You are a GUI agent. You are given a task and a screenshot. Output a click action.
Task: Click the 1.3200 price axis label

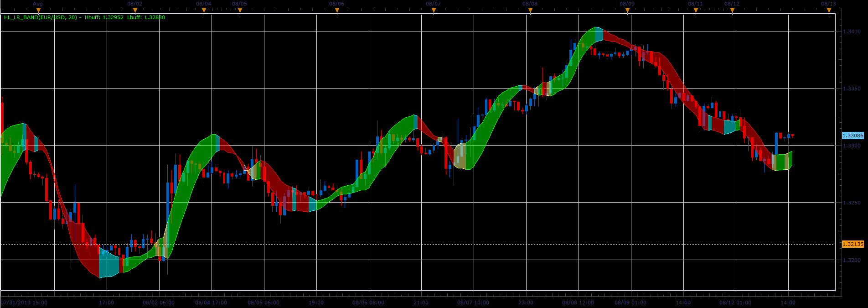[852, 260]
